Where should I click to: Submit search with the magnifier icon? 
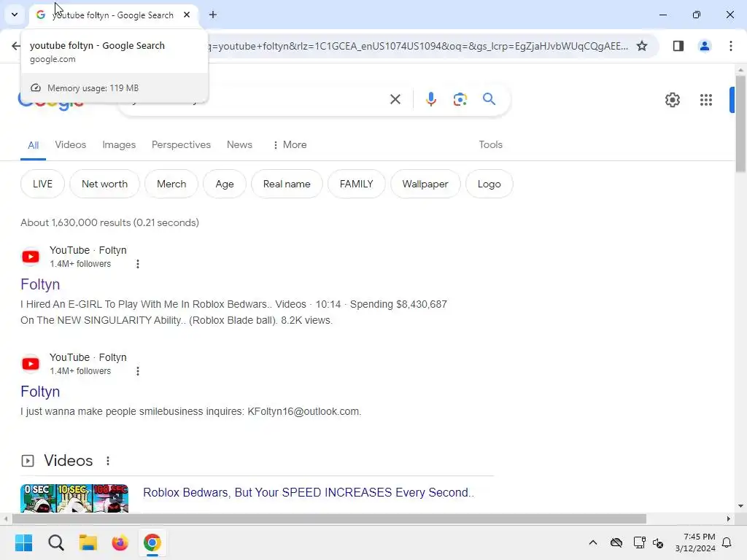click(489, 99)
